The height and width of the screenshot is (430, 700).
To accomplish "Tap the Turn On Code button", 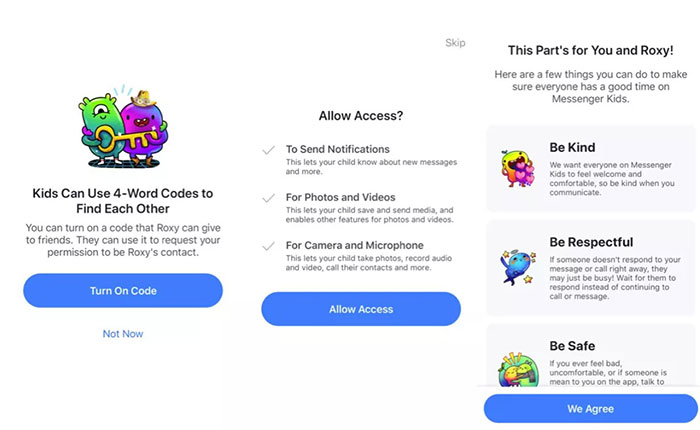I will click(x=123, y=290).
